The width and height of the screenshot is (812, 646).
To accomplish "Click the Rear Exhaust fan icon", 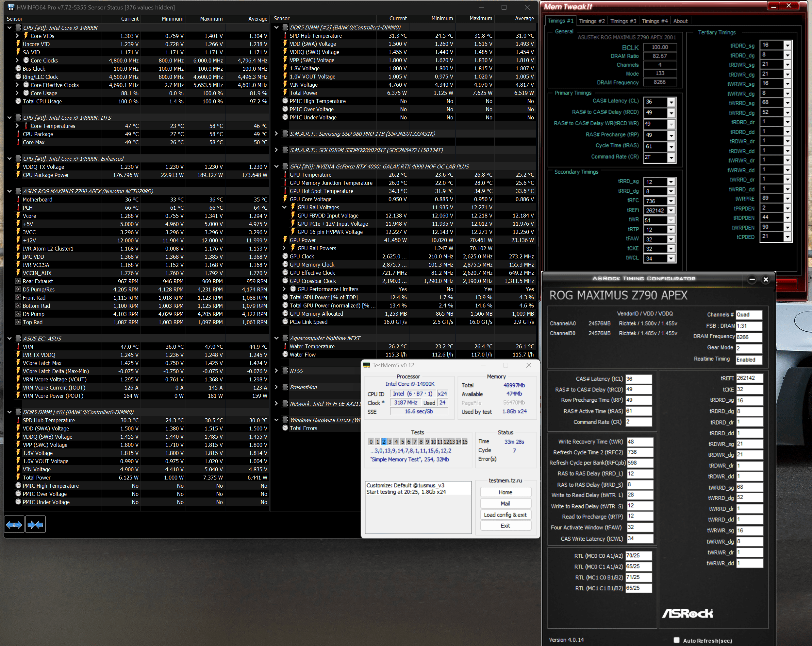I will (18, 281).
